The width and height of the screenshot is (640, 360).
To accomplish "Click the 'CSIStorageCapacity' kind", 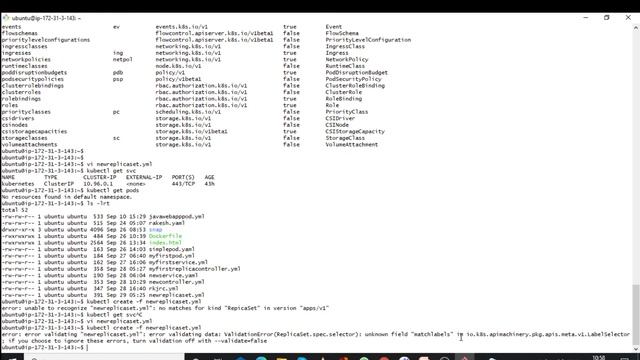I will click(x=355, y=131).
